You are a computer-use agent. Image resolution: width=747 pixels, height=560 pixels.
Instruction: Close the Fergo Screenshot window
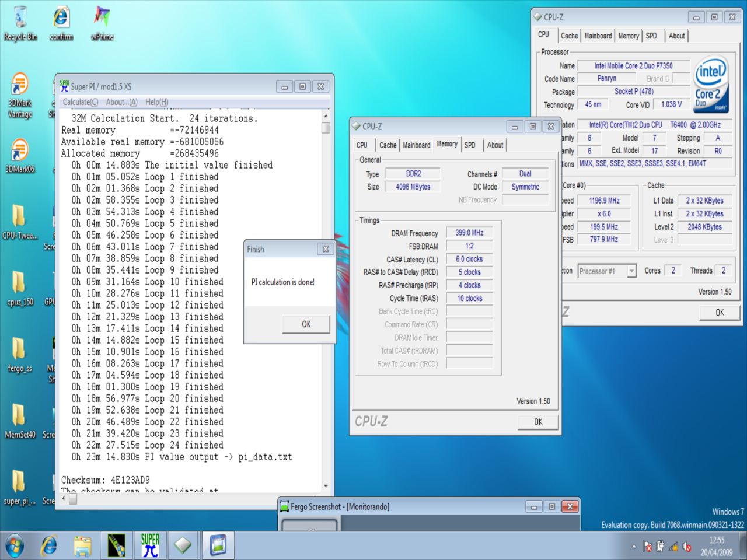570,506
